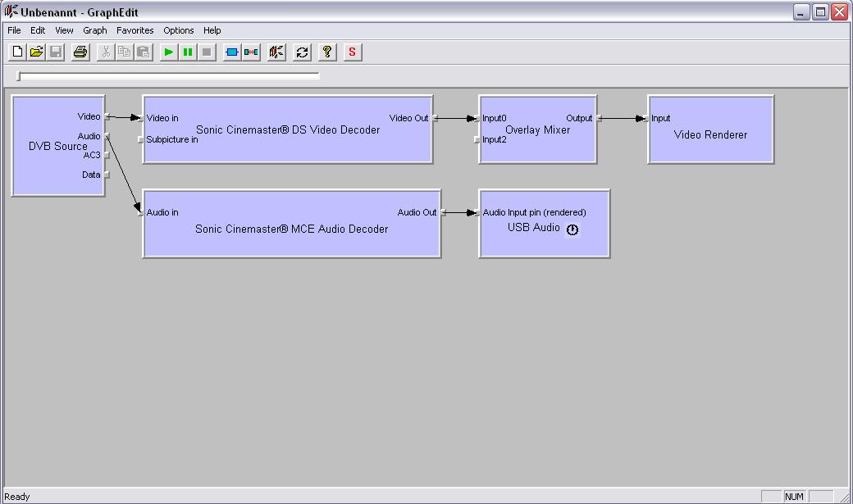Pause the graph playback
The height and width of the screenshot is (504, 853).
coord(188,52)
